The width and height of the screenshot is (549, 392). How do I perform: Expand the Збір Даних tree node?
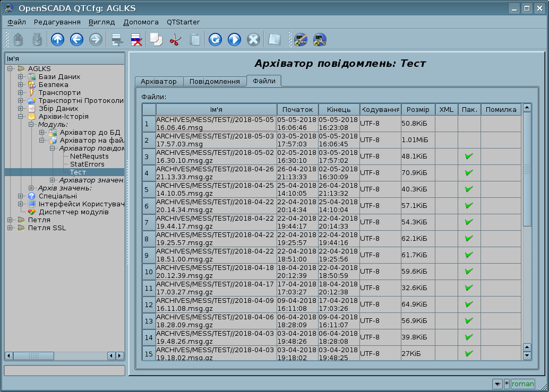click(21, 109)
